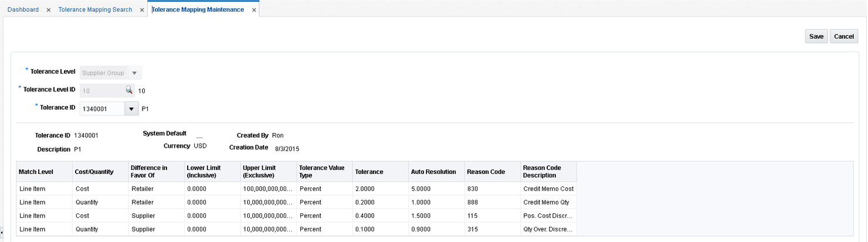
Task: Click the tolerance value 0.2000 cell
Action: click(x=380, y=202)
